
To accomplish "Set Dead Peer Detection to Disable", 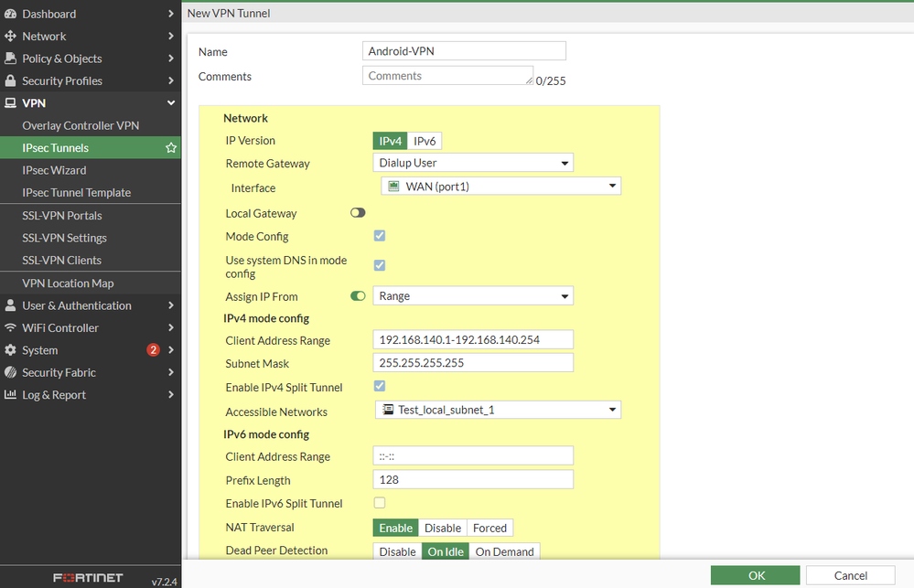I will coord(398,551).
